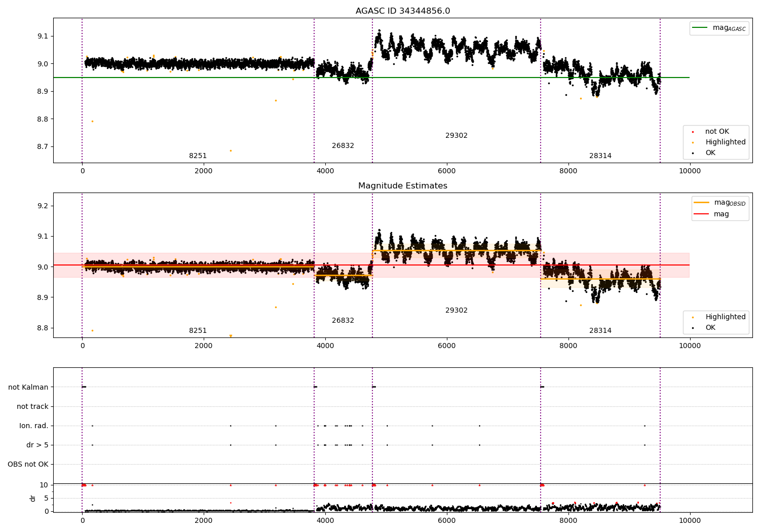Viewport: 760px width, 532px height.
Task: Click x-tick '6000' under the middle plot
Action: (447, 346)
